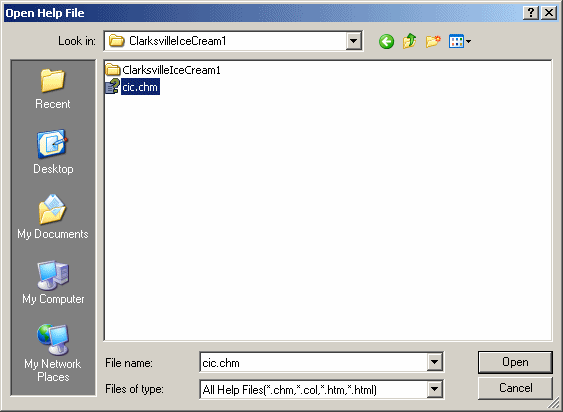This screenshot has width=563, height=412.
Task: Open the selected help file
Action: 515,362
